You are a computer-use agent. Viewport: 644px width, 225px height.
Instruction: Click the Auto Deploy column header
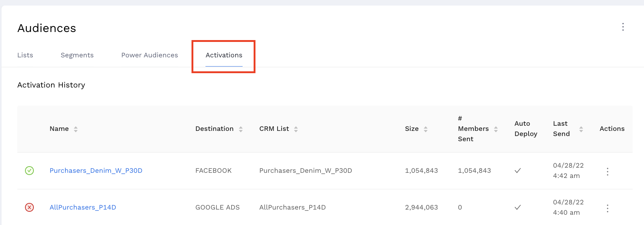[526, 129]
